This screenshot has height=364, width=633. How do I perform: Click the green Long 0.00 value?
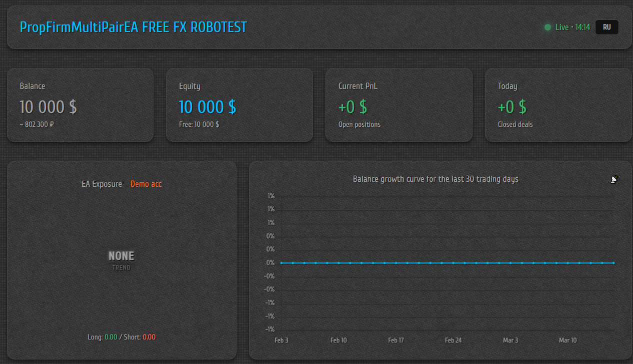point(110,337)
